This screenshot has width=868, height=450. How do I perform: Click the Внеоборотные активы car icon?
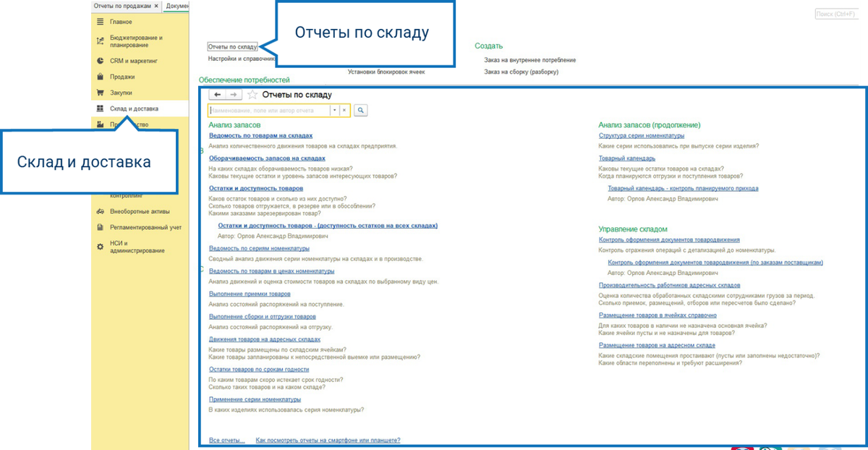pyautogui.click(x=101, y=211)
